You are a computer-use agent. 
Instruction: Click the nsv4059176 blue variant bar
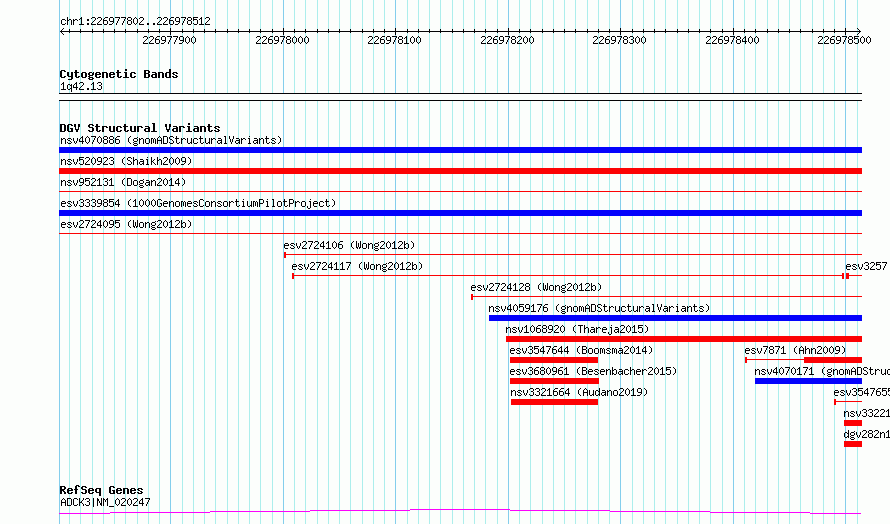pos(675,318)
